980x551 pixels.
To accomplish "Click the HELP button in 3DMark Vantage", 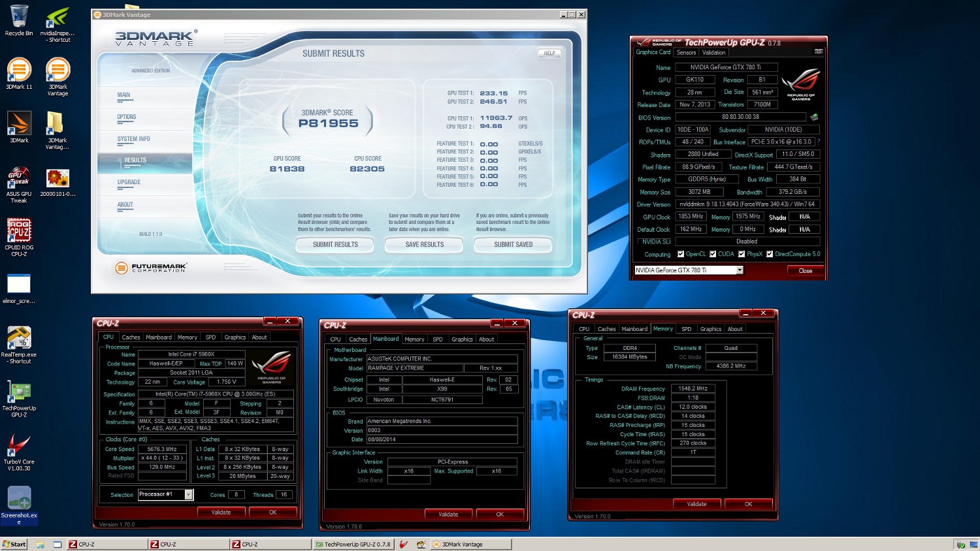I will [x=550, y=54].
